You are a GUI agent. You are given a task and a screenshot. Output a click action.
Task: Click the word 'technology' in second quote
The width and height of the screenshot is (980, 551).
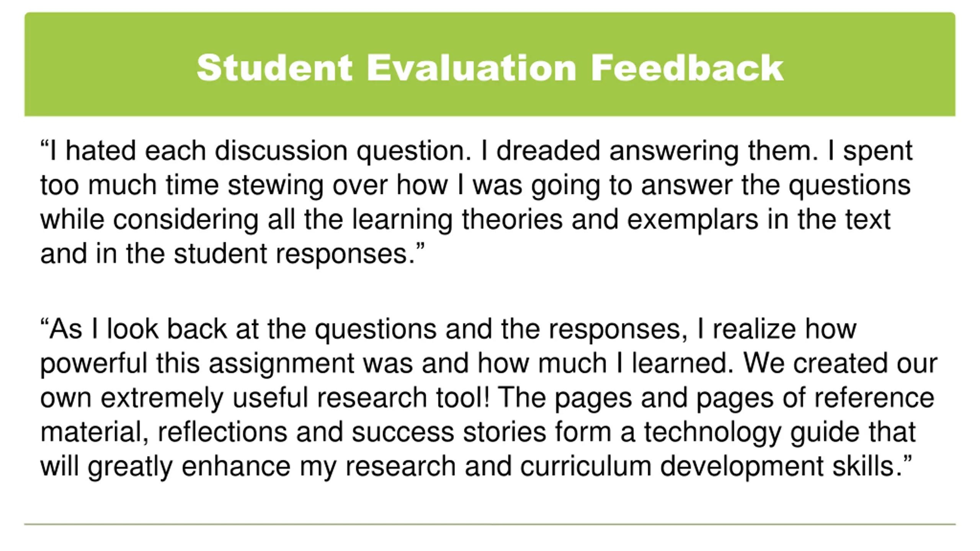712,432
